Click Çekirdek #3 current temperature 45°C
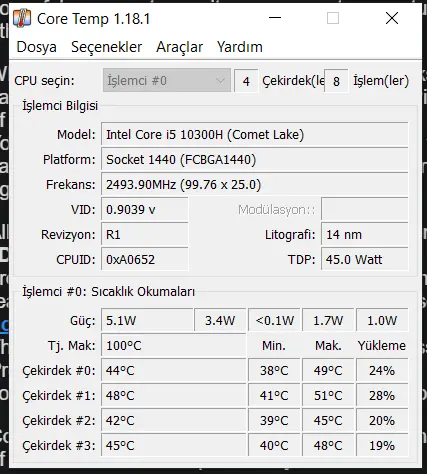Screen dimensions: 427x474 pyautogui.click(x=174, y=445)
